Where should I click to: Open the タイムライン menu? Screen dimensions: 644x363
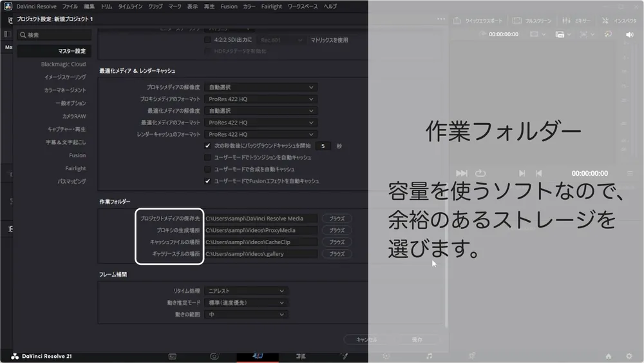(130, 6)
